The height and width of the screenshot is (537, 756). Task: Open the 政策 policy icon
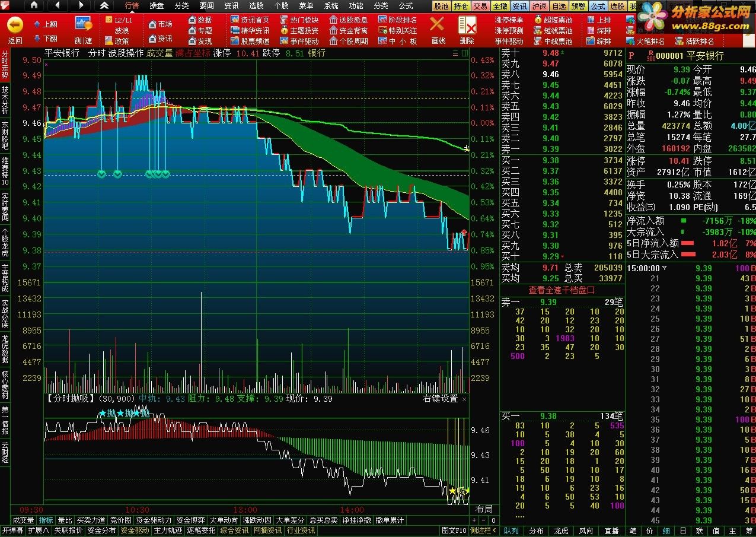109,41
